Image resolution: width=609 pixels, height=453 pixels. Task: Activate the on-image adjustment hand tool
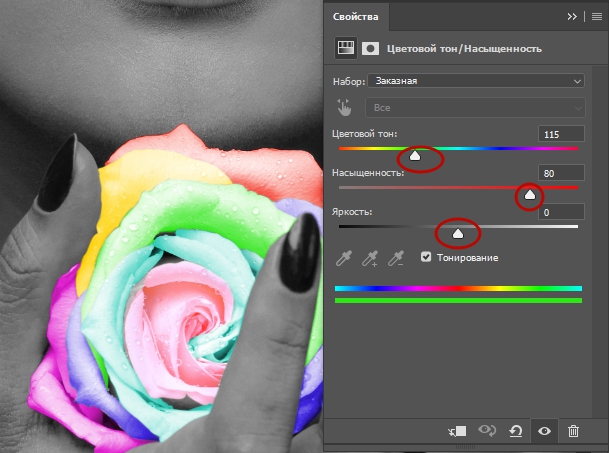[x=344, y=108]
